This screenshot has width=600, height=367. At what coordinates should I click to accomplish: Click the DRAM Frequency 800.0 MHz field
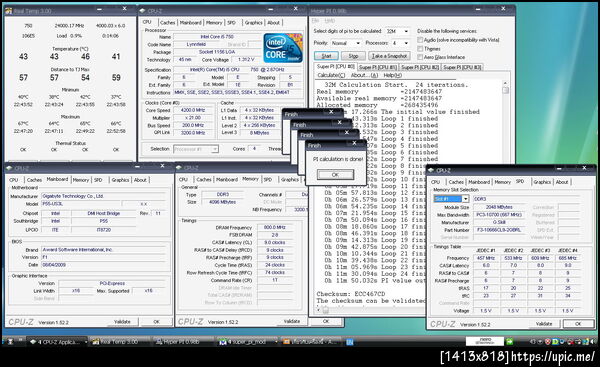coord(275,227)
